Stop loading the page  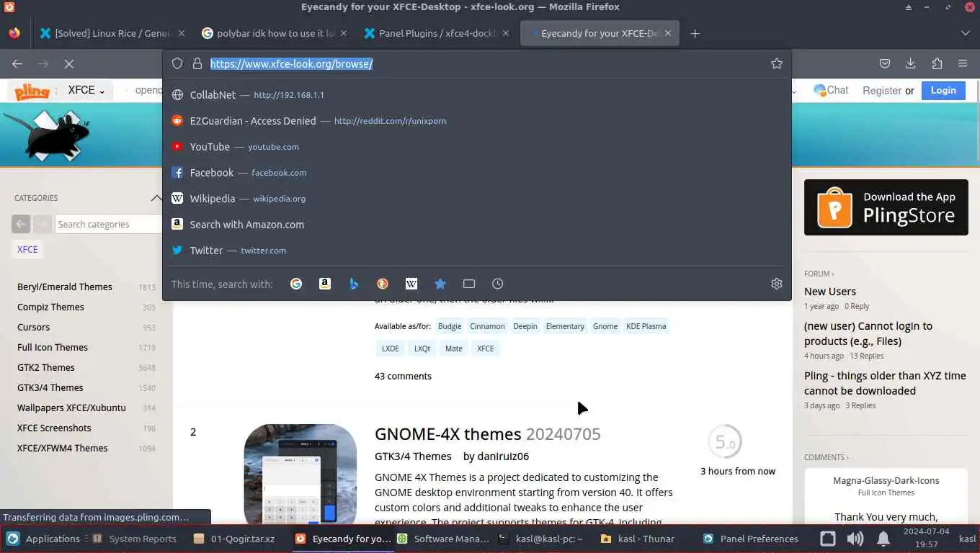[x=69, y=63]
